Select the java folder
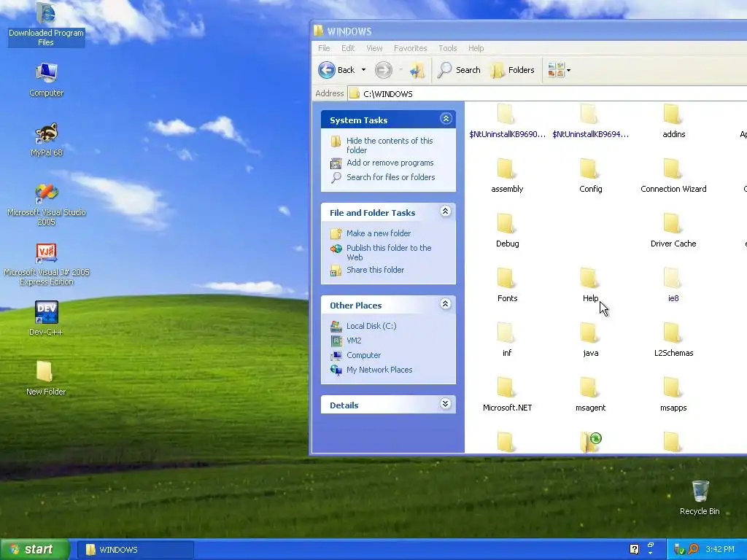 (590, 341)
